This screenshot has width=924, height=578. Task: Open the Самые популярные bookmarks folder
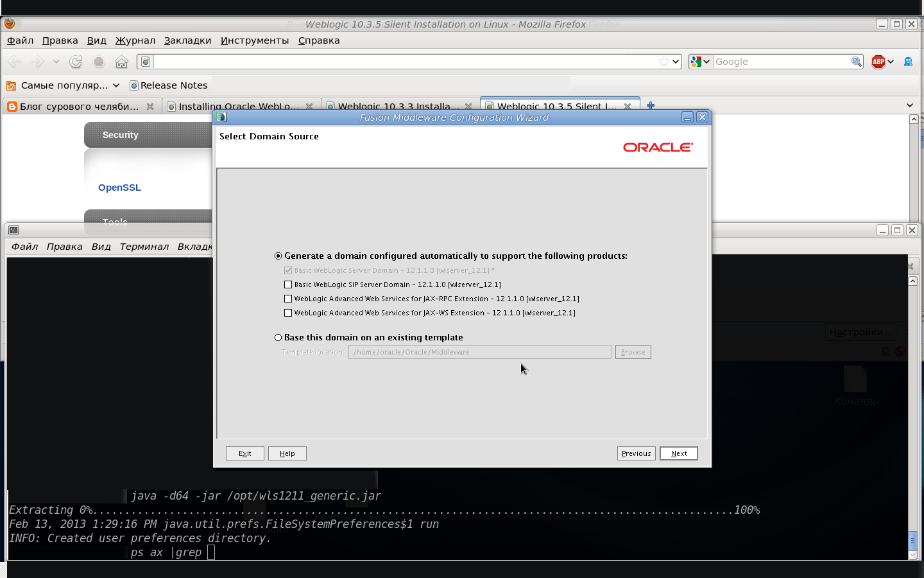[63, 85]
